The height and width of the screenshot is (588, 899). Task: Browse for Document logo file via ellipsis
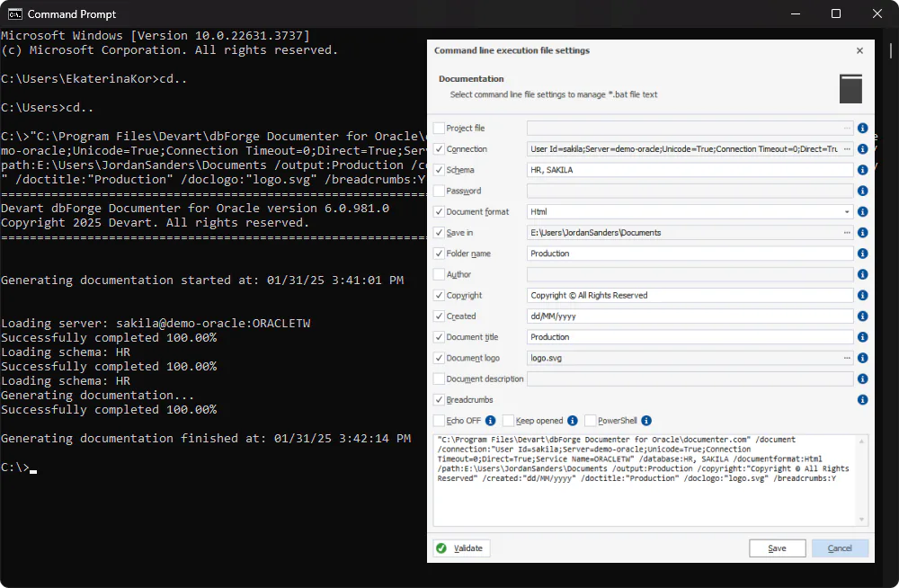[x=847, y=358]
